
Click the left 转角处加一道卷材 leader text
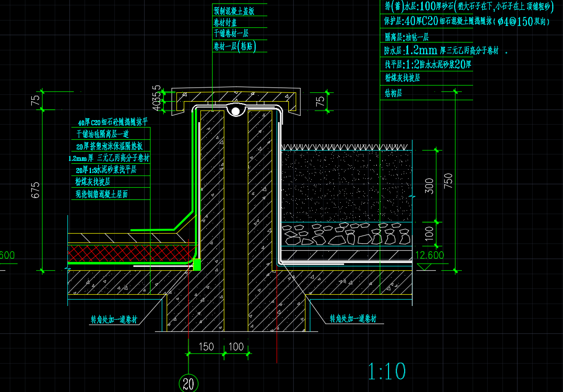pyautogui.click(x=113, y=320)
